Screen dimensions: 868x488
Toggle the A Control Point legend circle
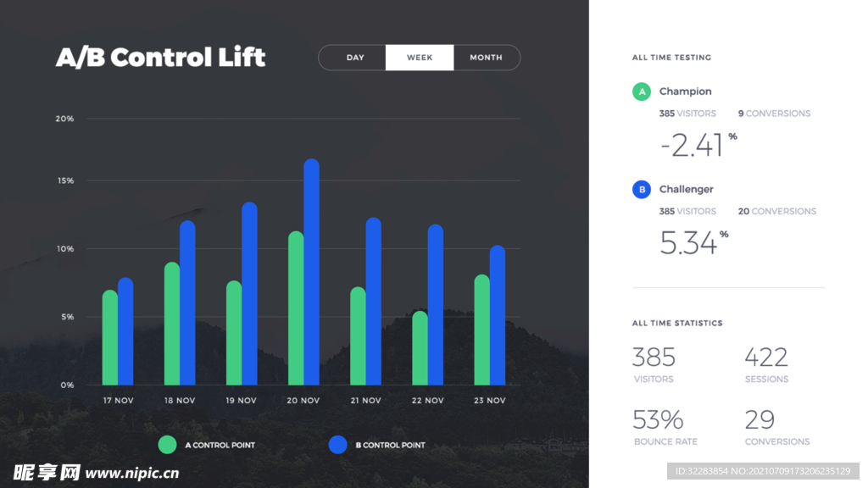(x=168, y=445)
